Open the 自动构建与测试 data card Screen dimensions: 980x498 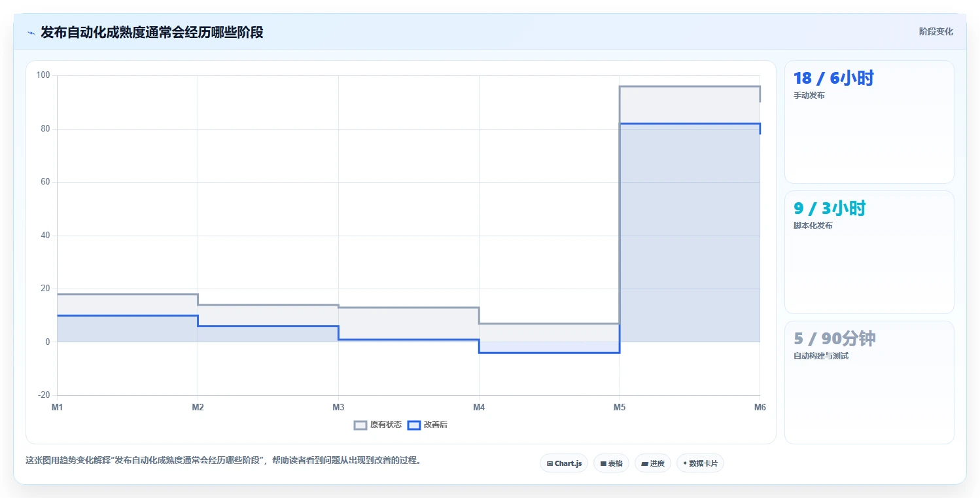[x=869, y=382]
